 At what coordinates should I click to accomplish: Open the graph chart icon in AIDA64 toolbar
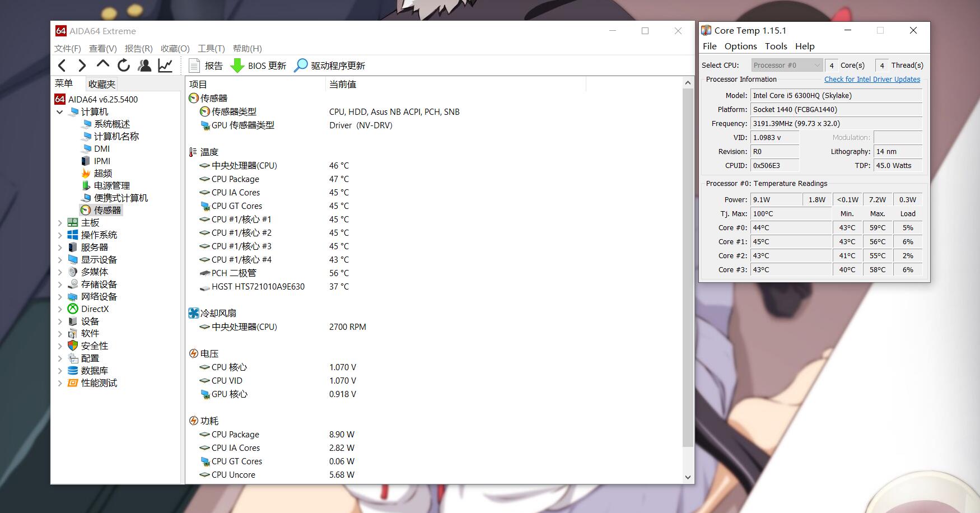165,66
